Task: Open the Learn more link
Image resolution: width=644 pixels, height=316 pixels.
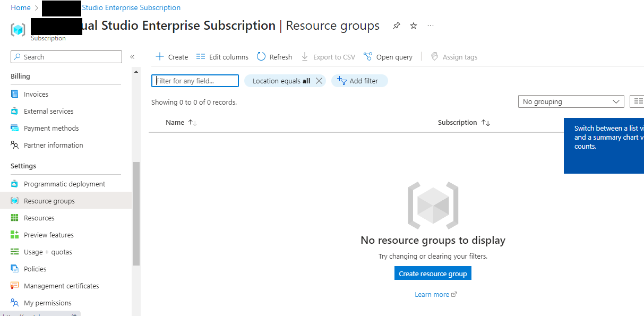Action: [x=432, y=294]
